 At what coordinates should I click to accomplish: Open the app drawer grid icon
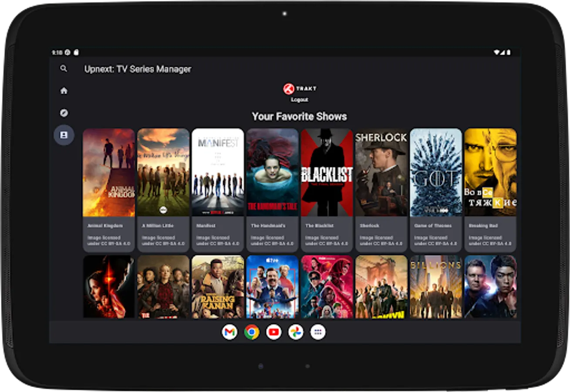[318, 332]
